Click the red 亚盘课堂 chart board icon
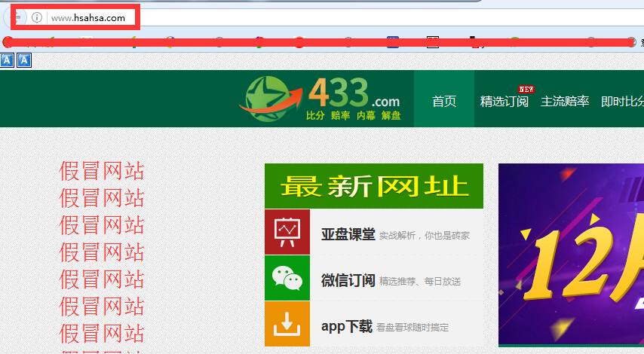The height and width of the screenshot is (354, 644). pos(287,232)
